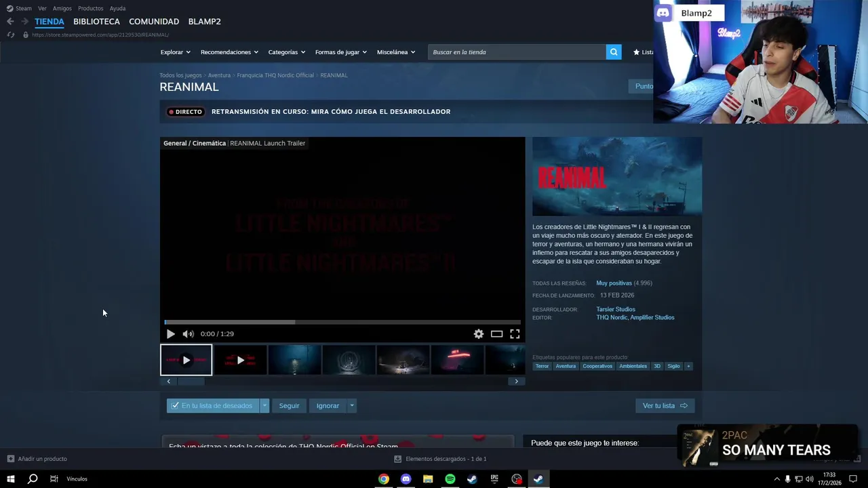Open video settings gear
868x488 pixels.
pyautogui.click(x=479, y=333)
